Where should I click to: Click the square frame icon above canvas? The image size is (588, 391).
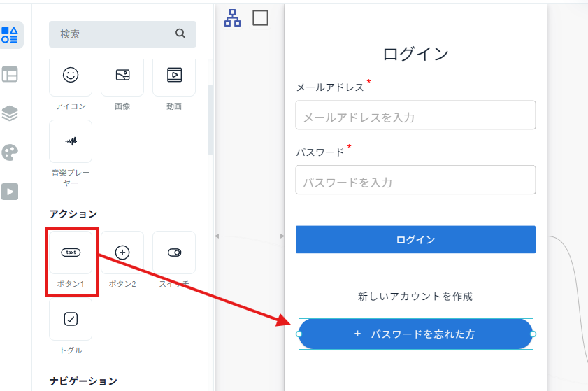pos(260,18)
